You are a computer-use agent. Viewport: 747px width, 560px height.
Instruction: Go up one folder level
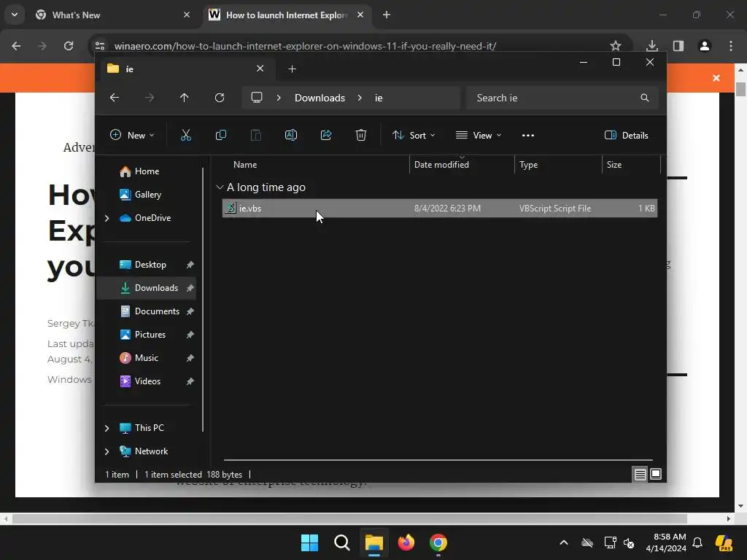pyautogui.click(x=185, y=98)
